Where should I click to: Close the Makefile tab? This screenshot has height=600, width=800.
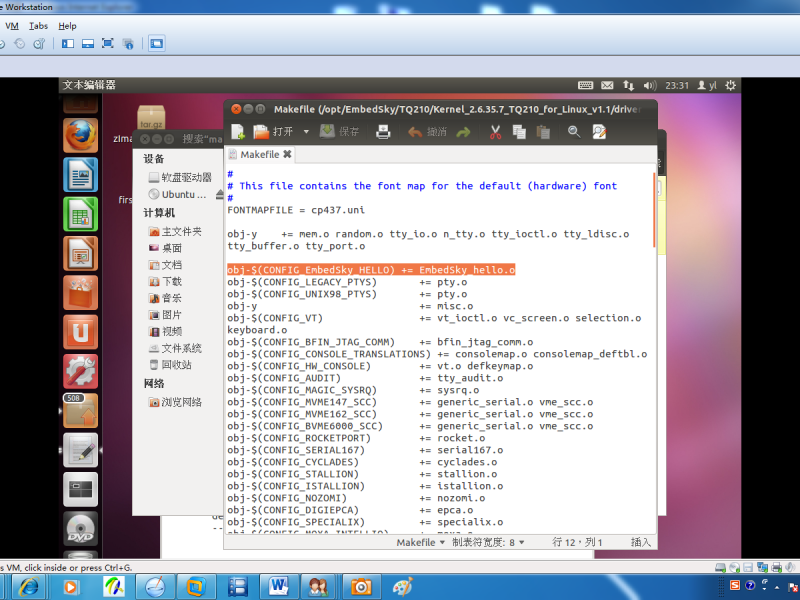click(x=287, y=155)
